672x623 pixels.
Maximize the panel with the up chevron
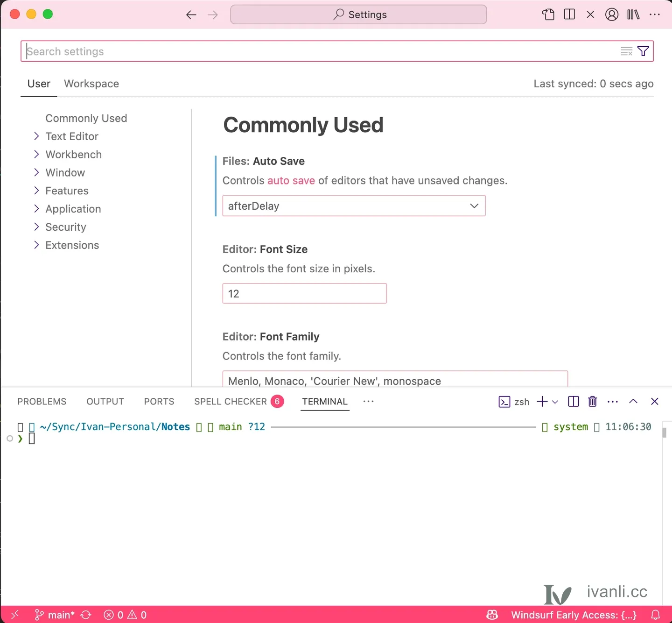[633, 402]
